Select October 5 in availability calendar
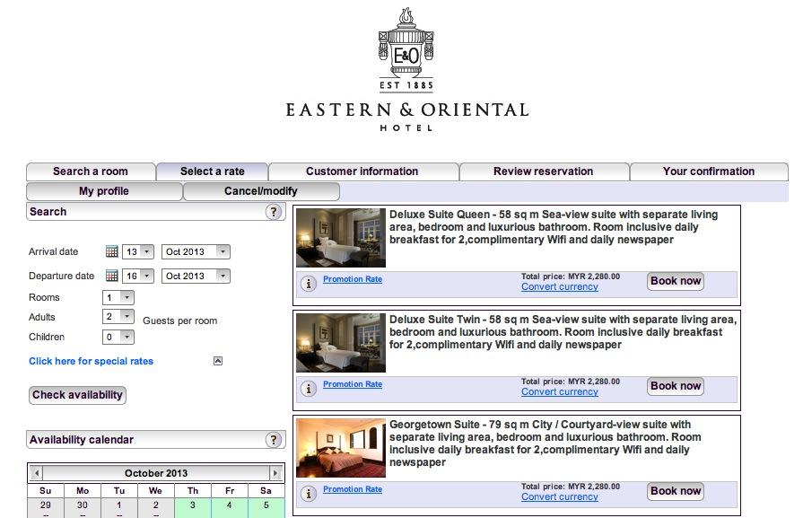812x518 pixels. [266, 507]
